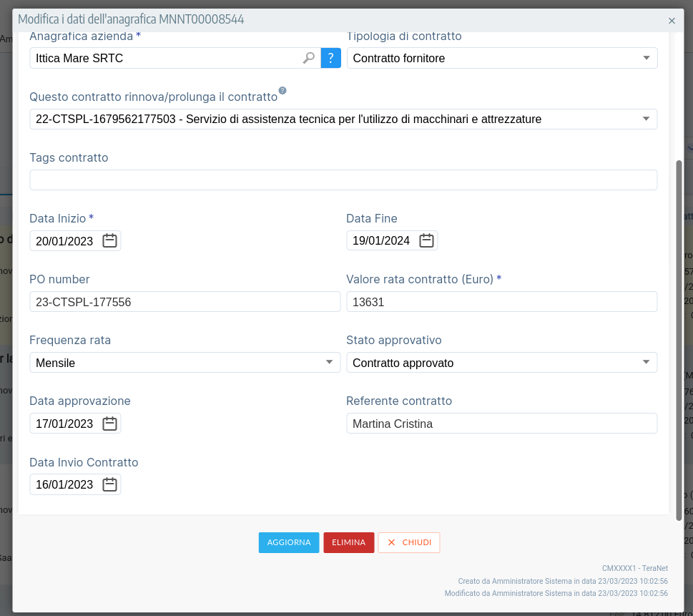Select the Referente contratto text field
693x616 pixels.
(501, 424)
